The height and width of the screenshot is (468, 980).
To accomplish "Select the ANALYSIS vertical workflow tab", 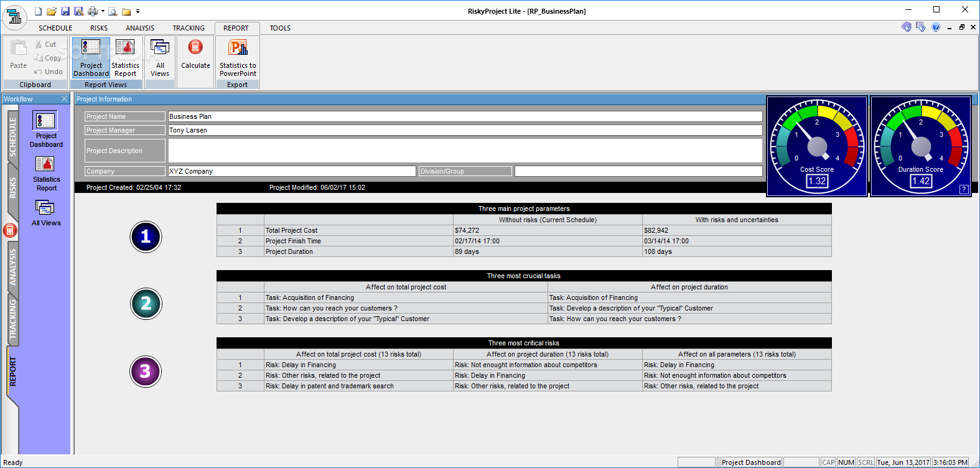I will (x=12, y=268).
